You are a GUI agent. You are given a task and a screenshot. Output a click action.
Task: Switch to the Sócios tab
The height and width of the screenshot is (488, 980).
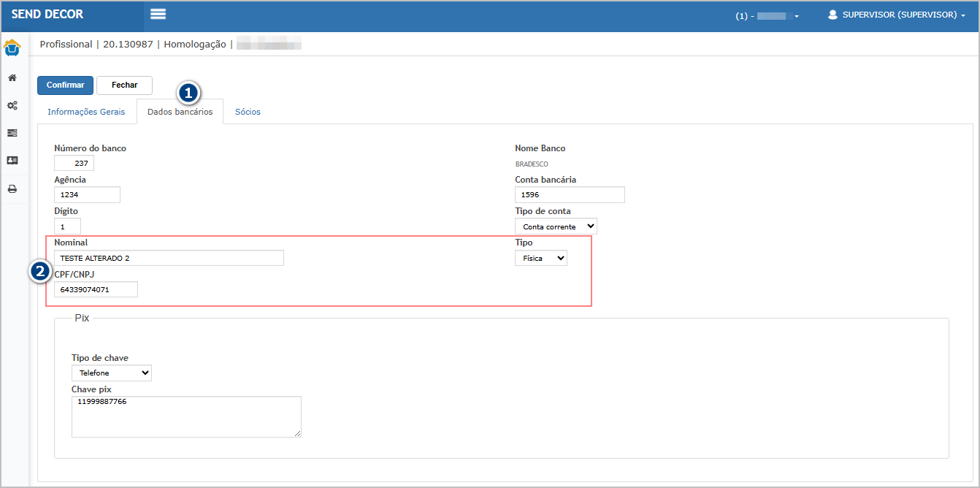click(248, 112)
